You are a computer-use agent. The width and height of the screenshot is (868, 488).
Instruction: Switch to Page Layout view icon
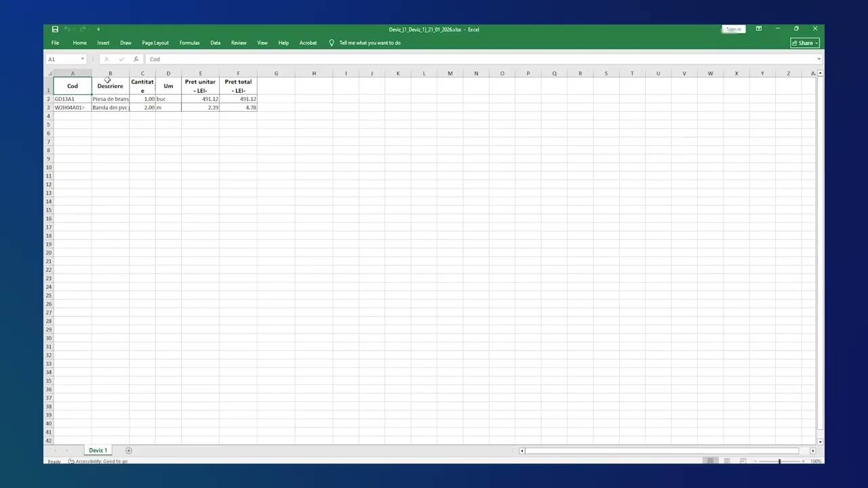tap(726, 461)
